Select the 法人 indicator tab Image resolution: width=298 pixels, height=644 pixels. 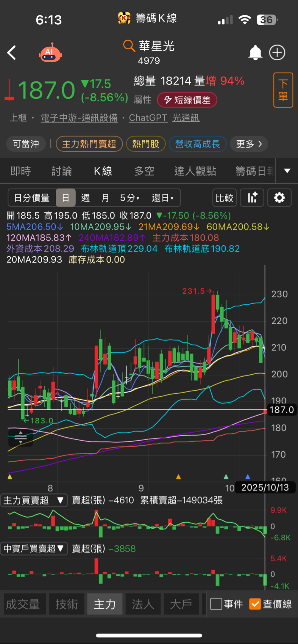pos(143,604)
